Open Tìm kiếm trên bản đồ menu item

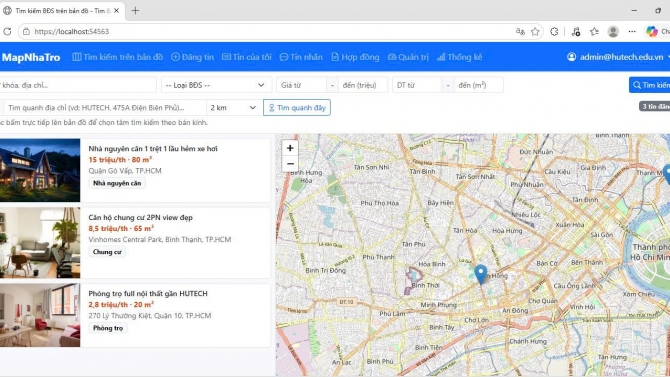click(118, 57)
